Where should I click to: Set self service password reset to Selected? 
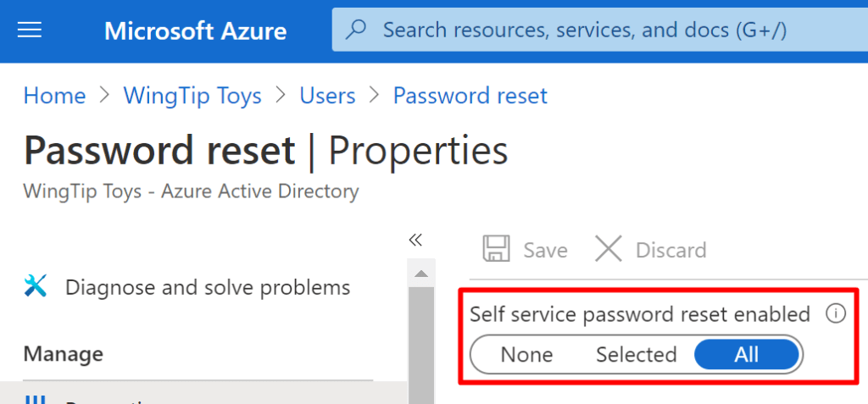tap(636, 355)
